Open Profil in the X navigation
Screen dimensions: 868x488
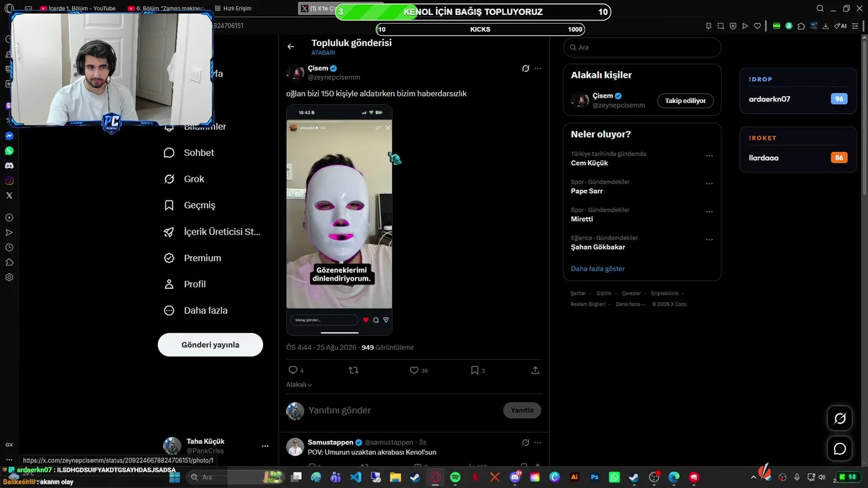pyautogui.click(x=184, y=284)
